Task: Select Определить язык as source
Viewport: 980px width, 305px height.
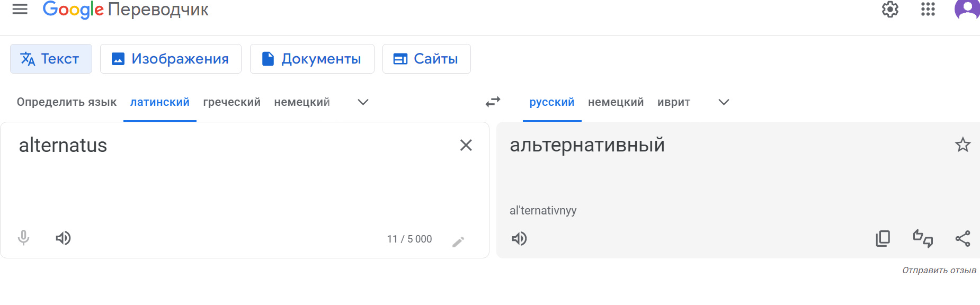Action: [x=67, y=102]
